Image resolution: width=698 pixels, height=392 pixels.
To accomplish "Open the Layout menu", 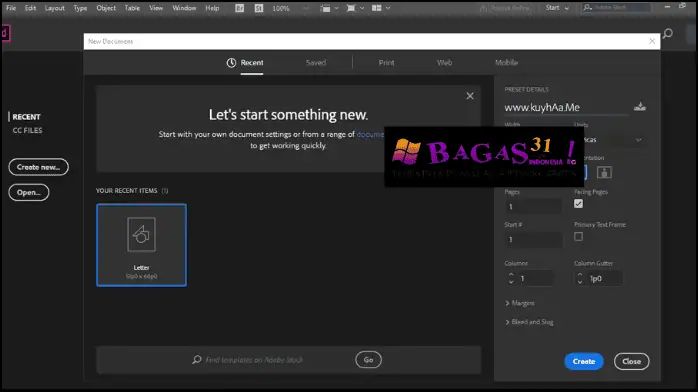I will coord(54,8).
